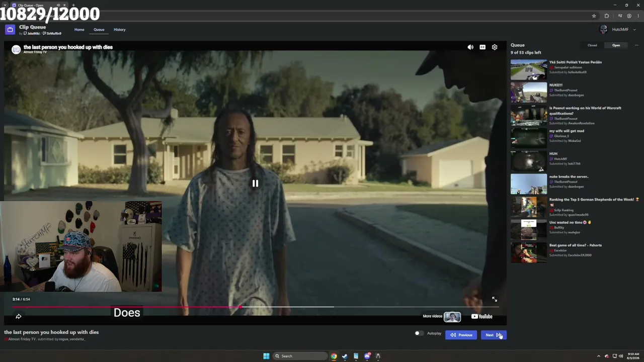Image resolution: width=644 pixels, height=362 pixels.
Task: Click submitter loki7766 under HUH
Action: point(574,164)
